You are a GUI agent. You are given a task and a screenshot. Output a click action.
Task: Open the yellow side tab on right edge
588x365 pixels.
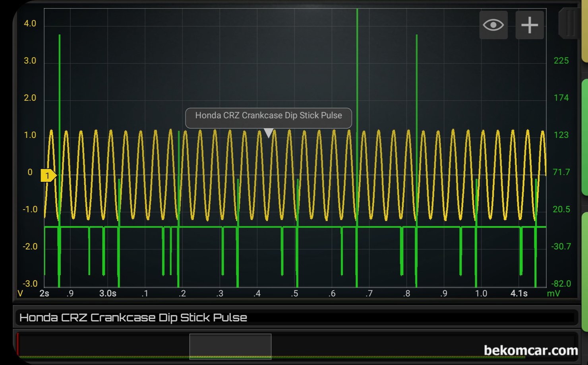coord(584,32)
